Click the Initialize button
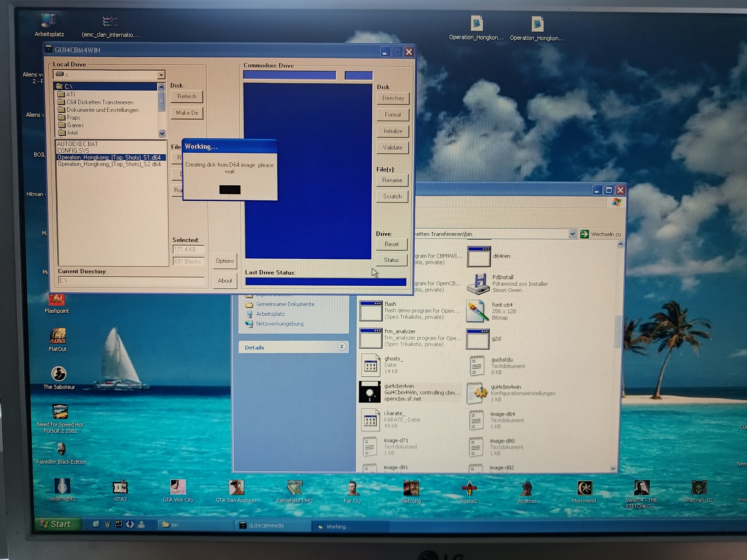Viewport: 747px width, 560px height. tap(393, 131)
